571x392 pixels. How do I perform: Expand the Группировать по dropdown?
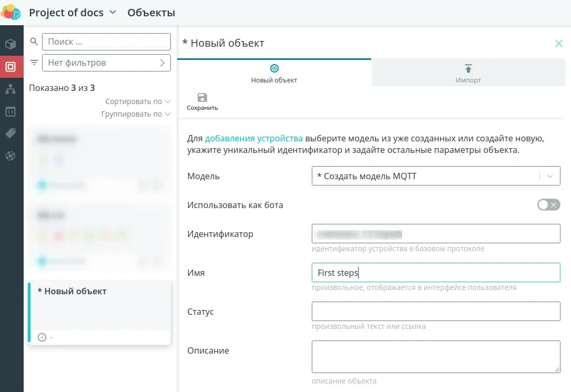136,114
